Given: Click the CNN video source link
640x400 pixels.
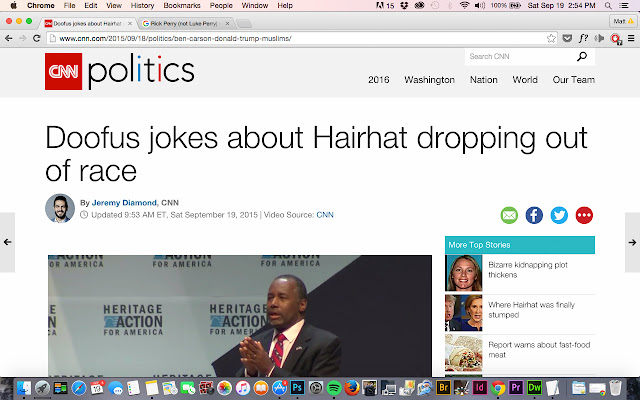Looking at the screenshot, I should (x=325, y=215).
